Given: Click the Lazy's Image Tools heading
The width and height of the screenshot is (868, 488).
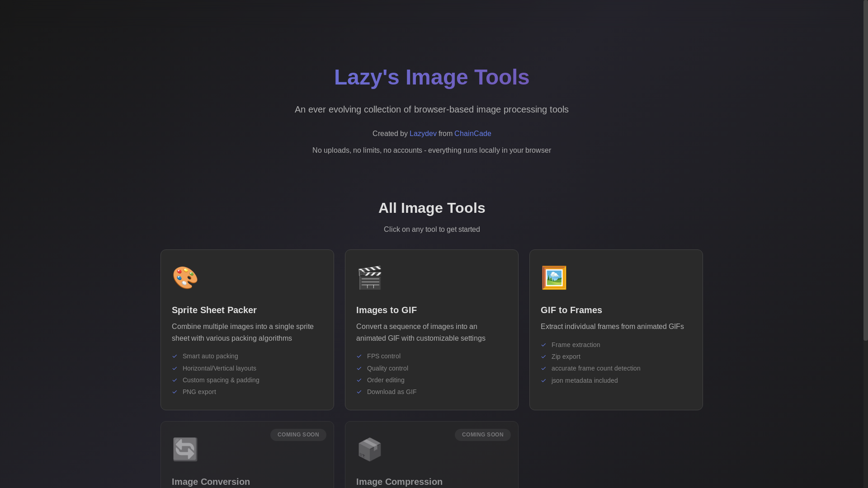Looking at the screenshot, I should [432, 77].
